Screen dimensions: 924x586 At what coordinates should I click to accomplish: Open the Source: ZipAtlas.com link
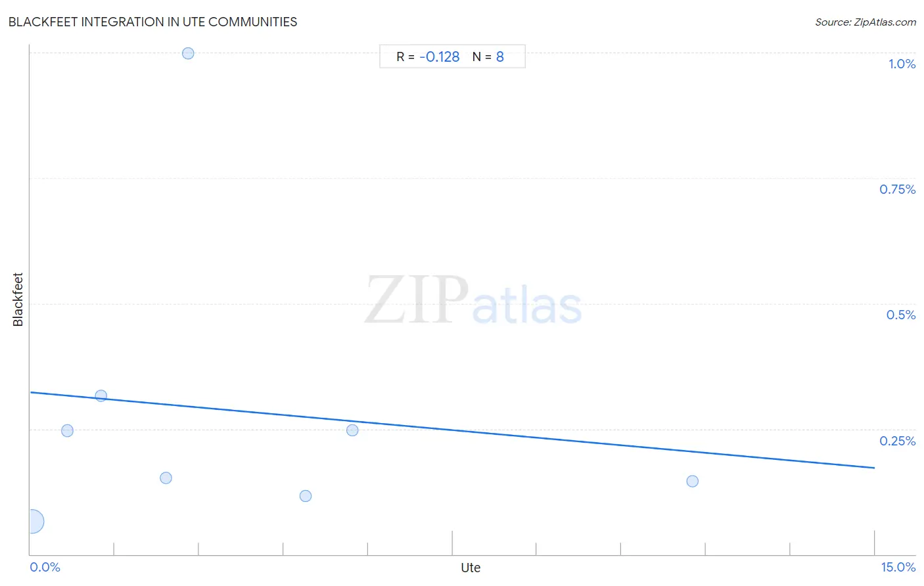(x=866, y=22)
